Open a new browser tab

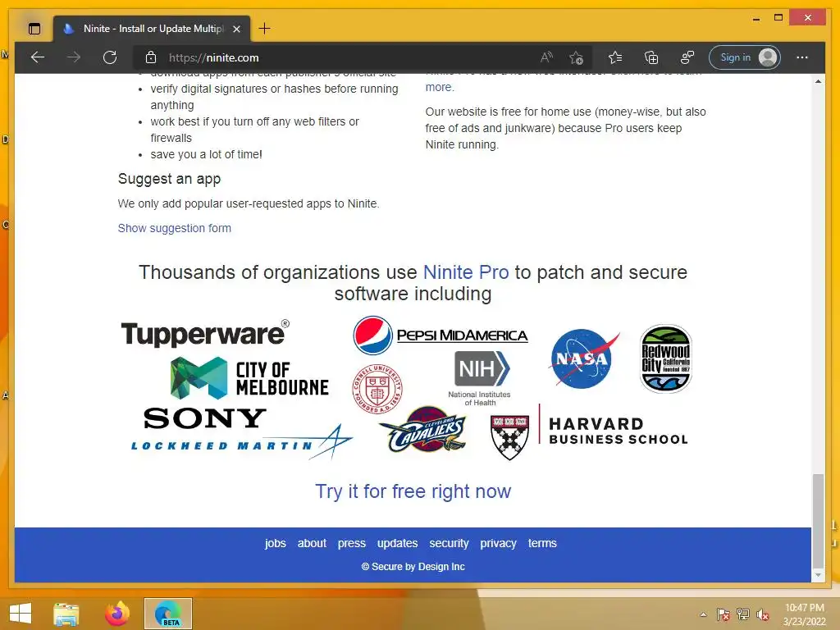tap(265, 29)
